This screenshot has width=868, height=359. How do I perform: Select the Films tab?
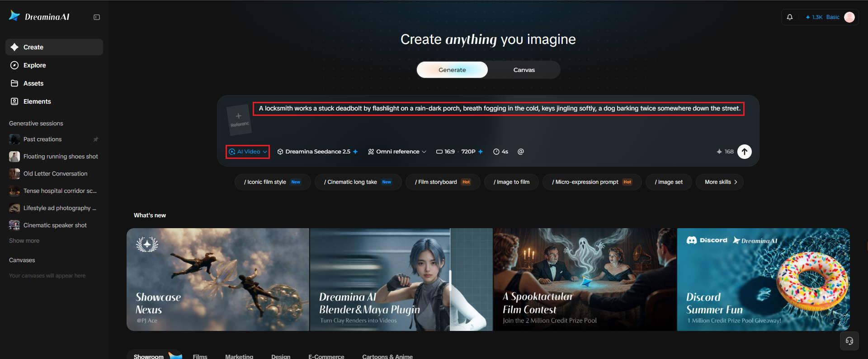200,356
